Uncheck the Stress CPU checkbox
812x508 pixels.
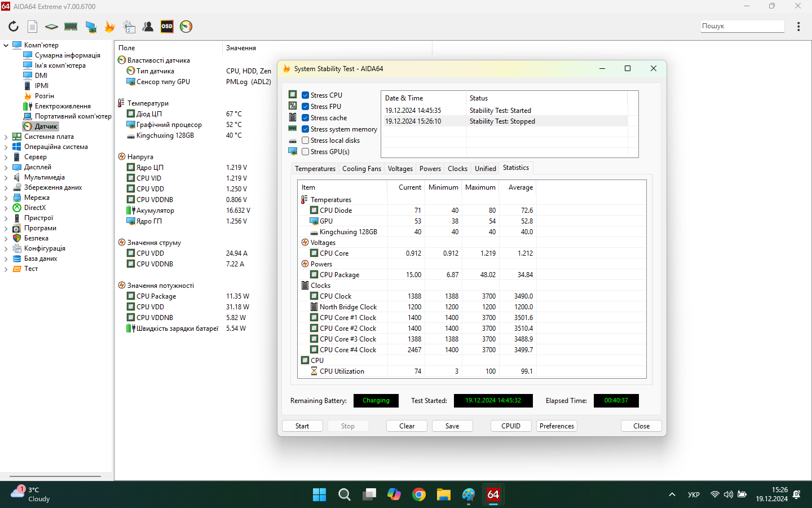coord(305,95)
